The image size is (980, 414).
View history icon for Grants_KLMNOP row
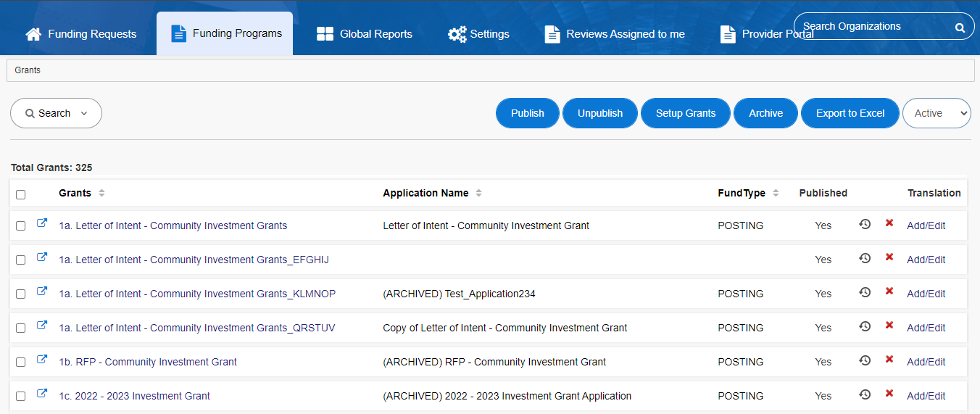[x=865, y=293]
